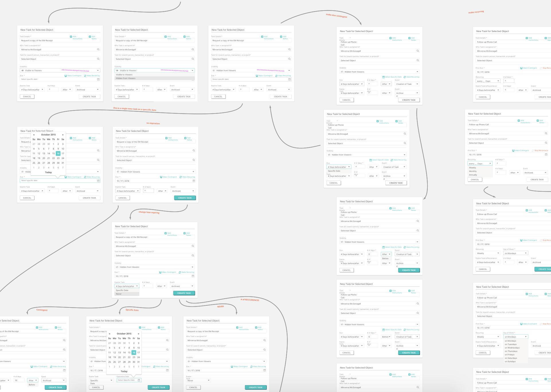Choose 'Never' option in open Expire Task list

click(127, 294)
